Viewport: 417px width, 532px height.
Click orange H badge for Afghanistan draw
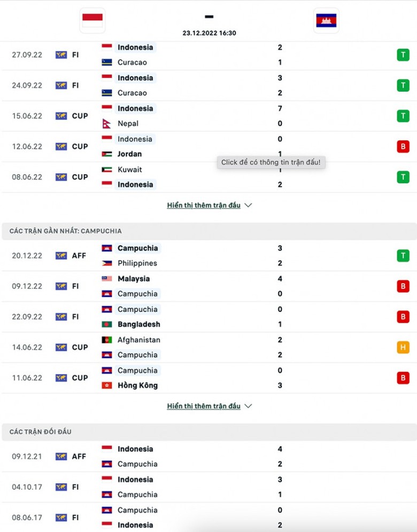tap(403, 347)
